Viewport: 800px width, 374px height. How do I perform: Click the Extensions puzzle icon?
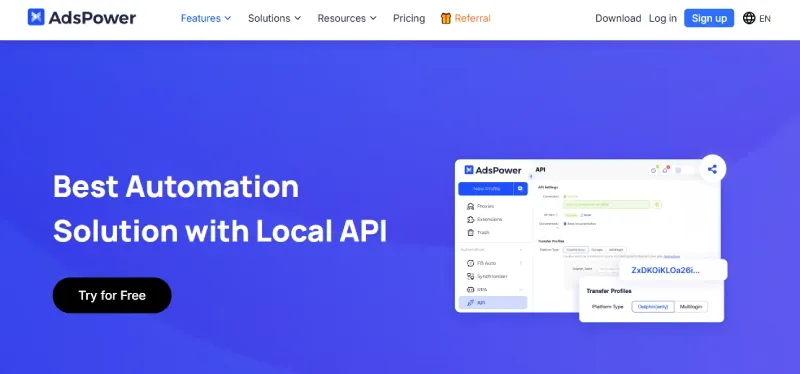(470, 219)
